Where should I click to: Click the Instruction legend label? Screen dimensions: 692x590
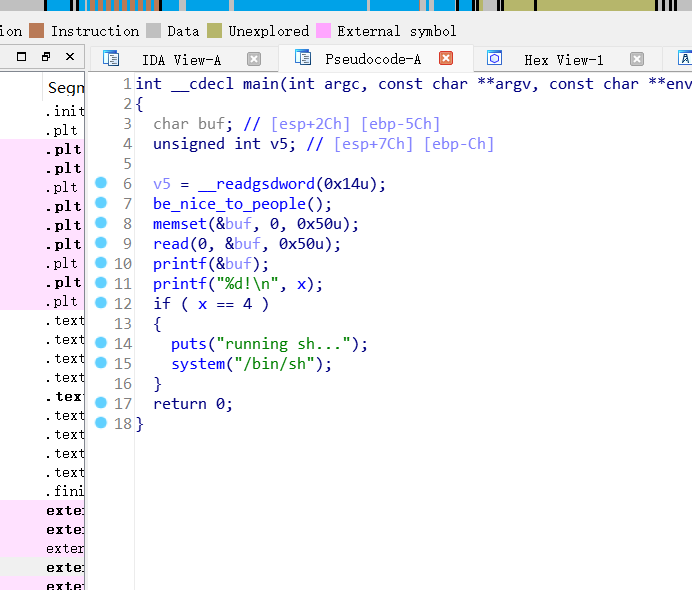coord(95,31)
